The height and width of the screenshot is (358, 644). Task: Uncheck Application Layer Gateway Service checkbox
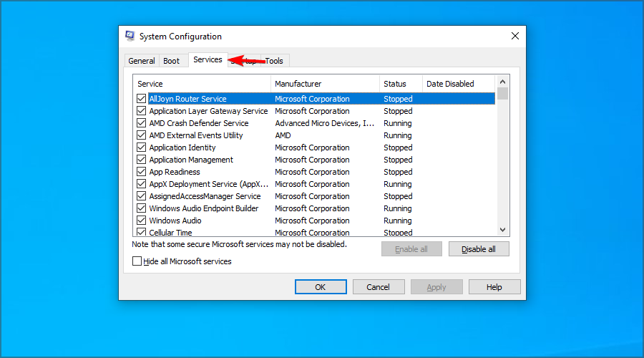(x=141, y=111)
